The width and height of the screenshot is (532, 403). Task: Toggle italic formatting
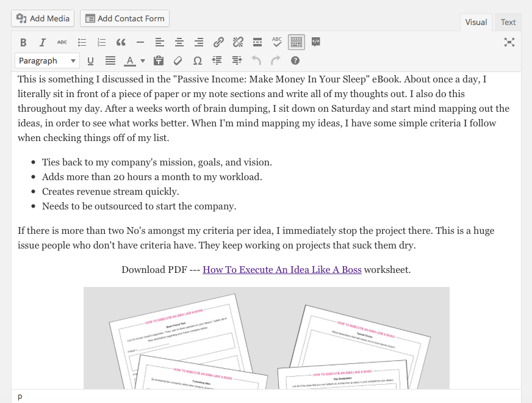tap(43, 43)
